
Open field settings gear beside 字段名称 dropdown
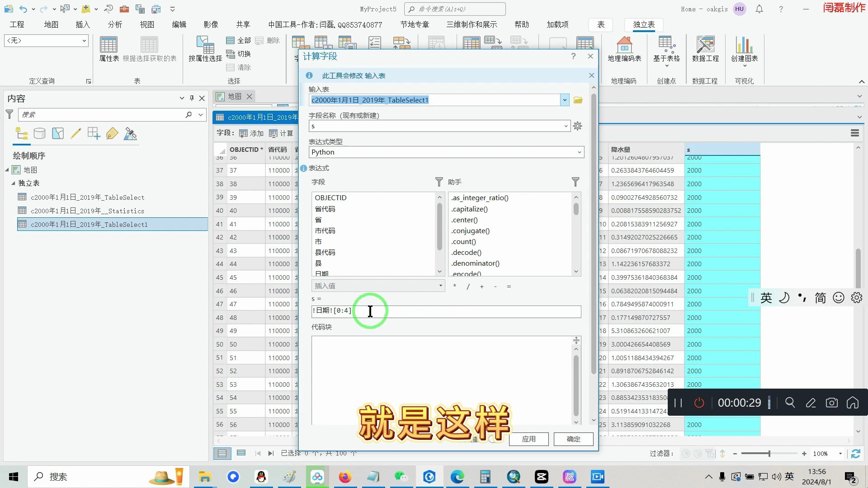577,126
